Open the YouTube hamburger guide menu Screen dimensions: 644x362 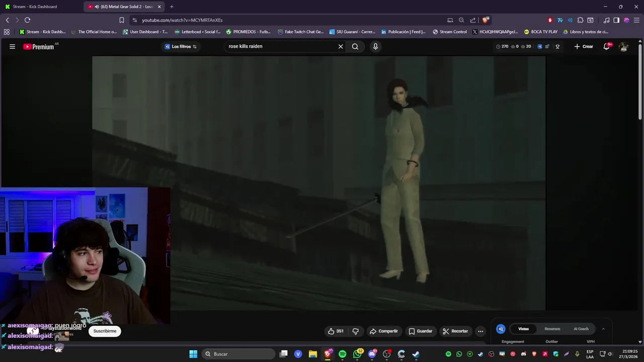click(12, 46)
